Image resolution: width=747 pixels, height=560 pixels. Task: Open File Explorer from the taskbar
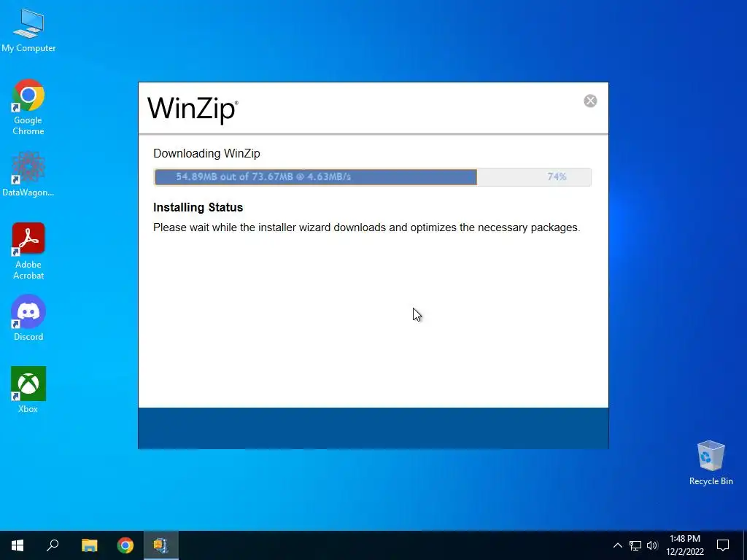tap(89, 545)
